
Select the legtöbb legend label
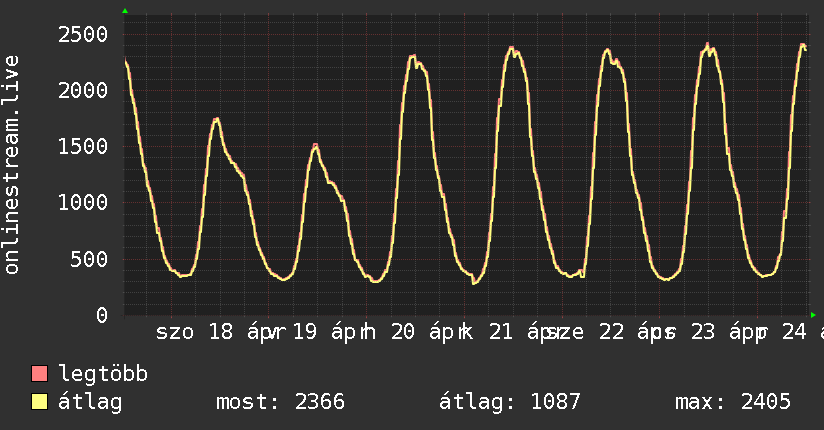pyautogui.click(x=103, y=374)
